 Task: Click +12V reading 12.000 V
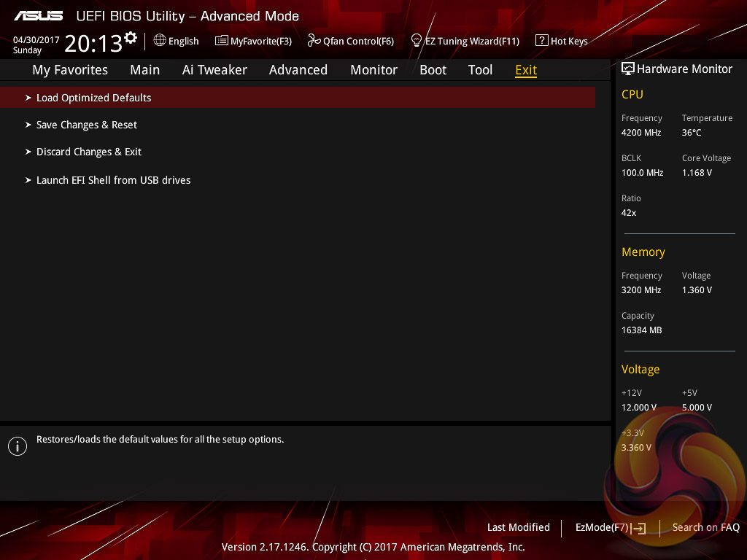639,408
